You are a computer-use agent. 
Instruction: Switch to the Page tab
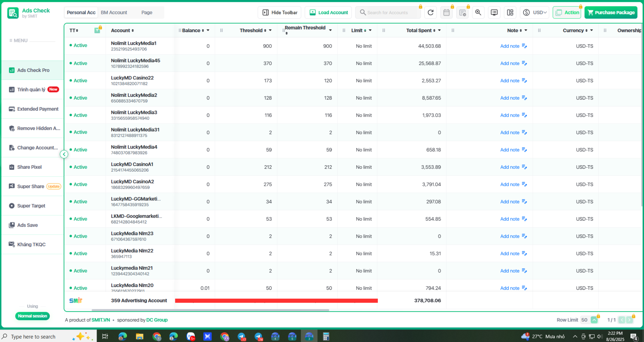pos(147,13)
